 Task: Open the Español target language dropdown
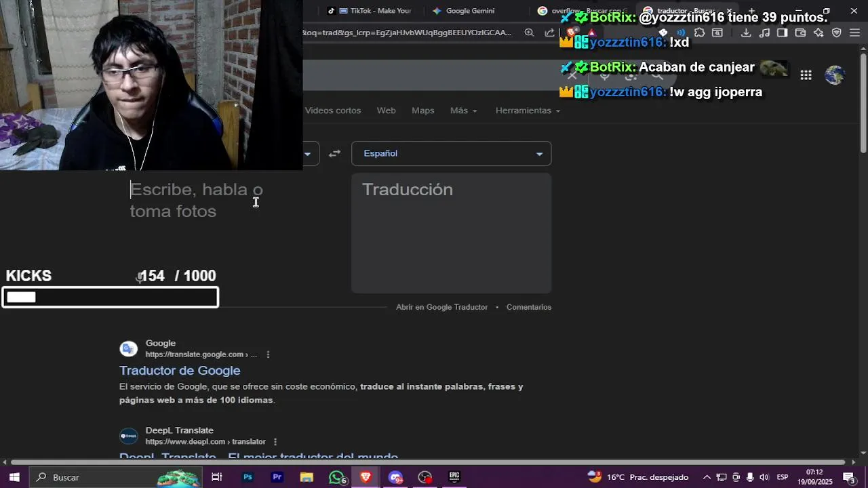451,154
